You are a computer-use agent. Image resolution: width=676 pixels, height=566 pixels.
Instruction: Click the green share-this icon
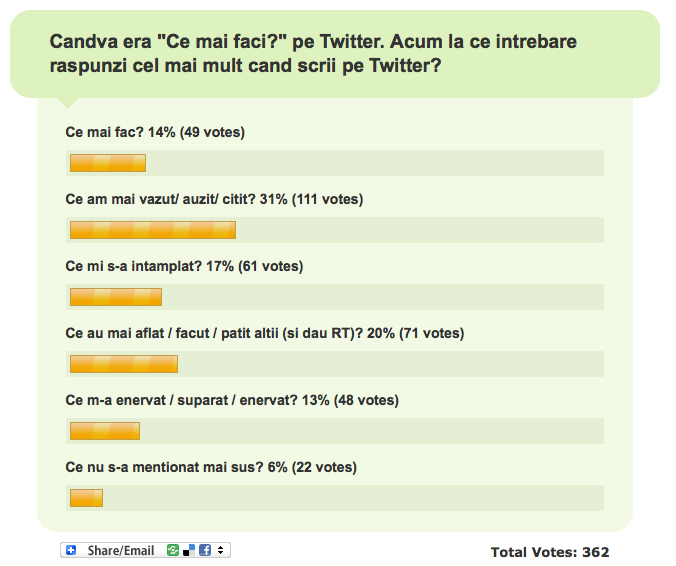pyautogui.click(x=172, y=550)
